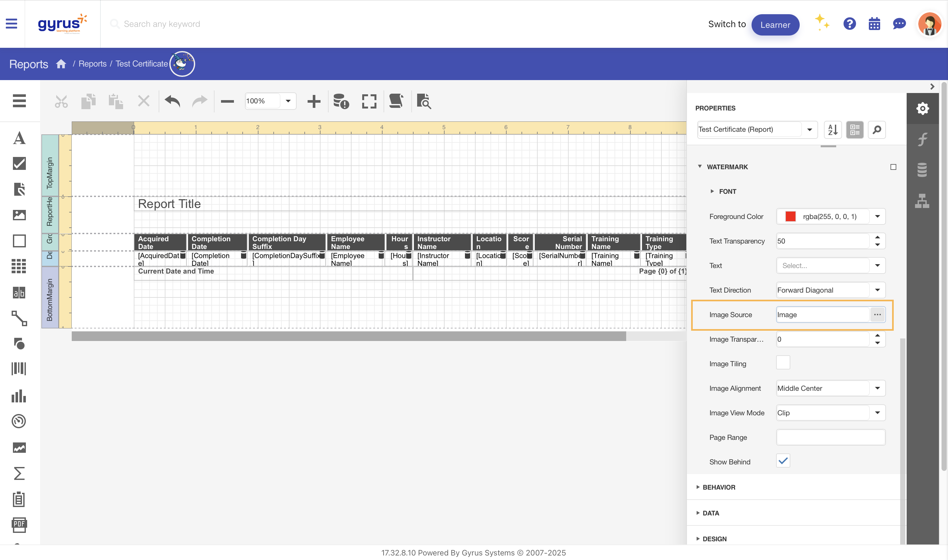Viewport: 948px width, 560px height.
Task: Open the report Preview icon
Action: click(x=424, y=101)
